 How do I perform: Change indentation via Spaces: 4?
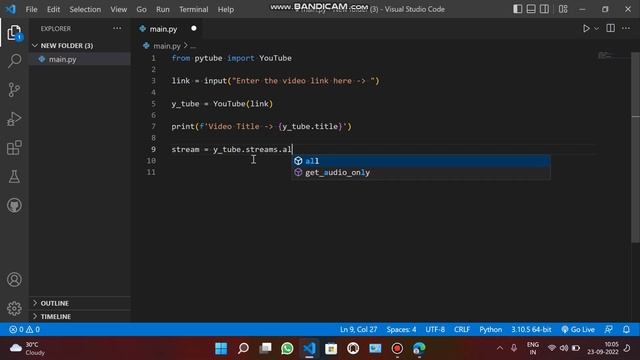(401, 329)
